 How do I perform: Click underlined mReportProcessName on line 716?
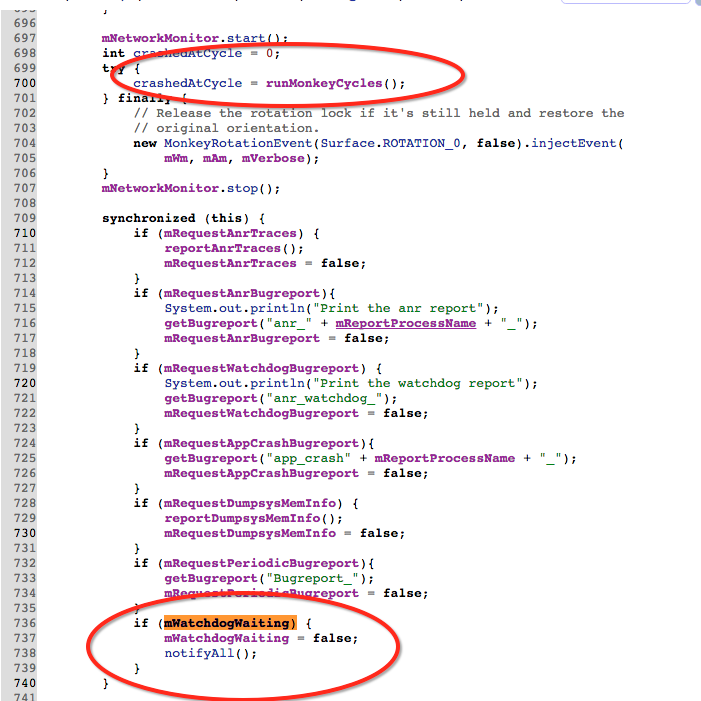(406, 324)
